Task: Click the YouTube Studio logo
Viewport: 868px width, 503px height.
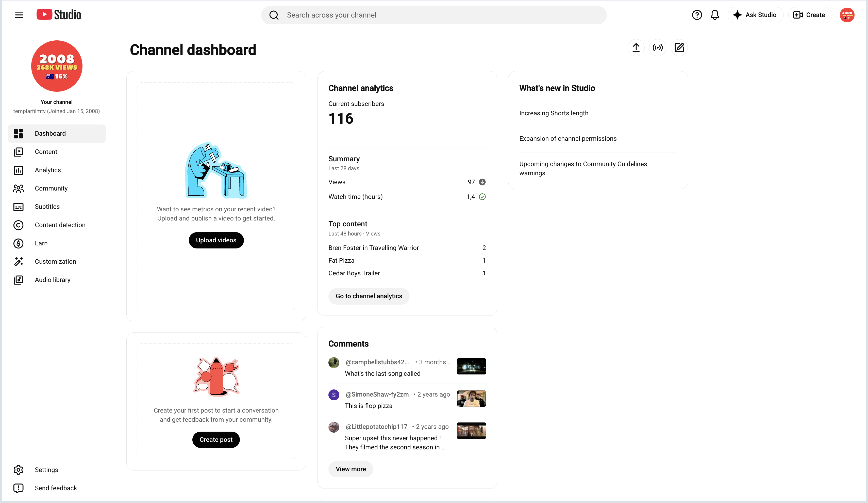Action: click(x=59, y=14)
